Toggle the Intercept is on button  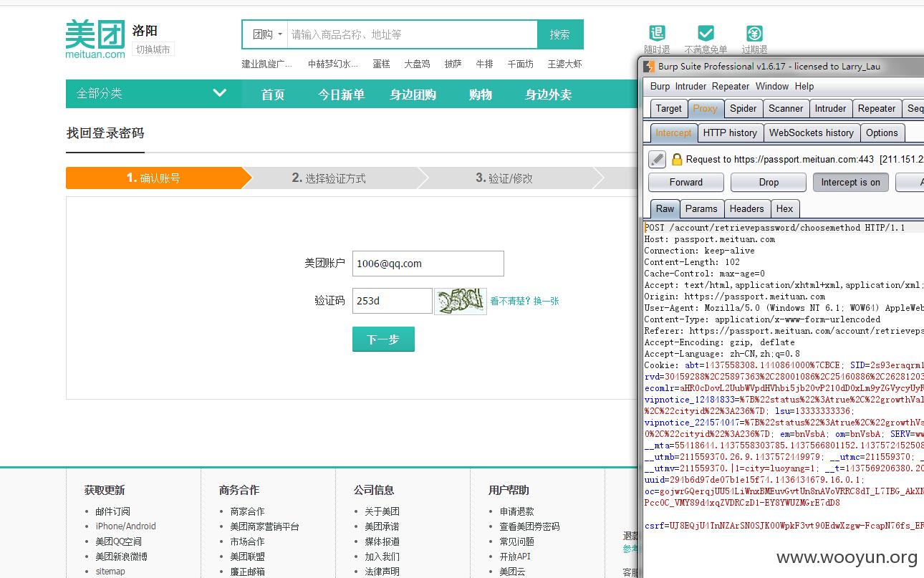(x=851, y=182)
